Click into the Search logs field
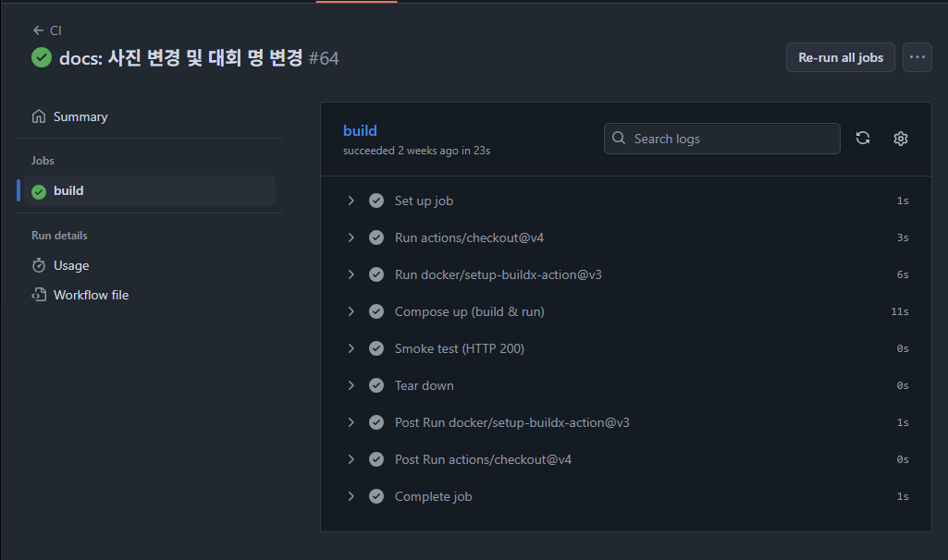This screenshot has width=948, height=560. pyautogui.click(x=731, y=139)
